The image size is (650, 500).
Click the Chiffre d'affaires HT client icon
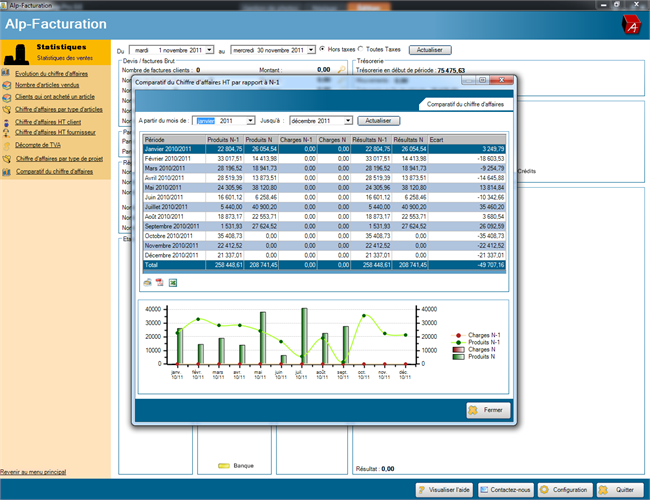6,121
